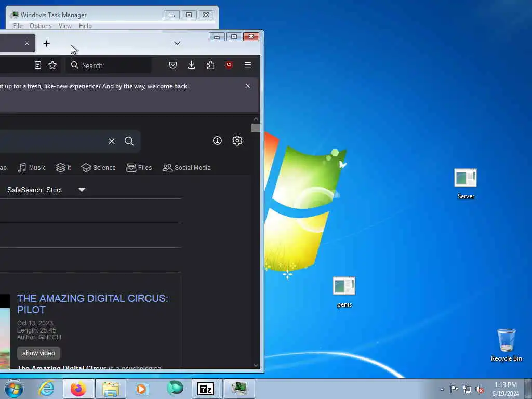Select the Author: GLITCH text
Viewport: 532px width, 399px height.
pyautogui.click(x=39, y=337)
